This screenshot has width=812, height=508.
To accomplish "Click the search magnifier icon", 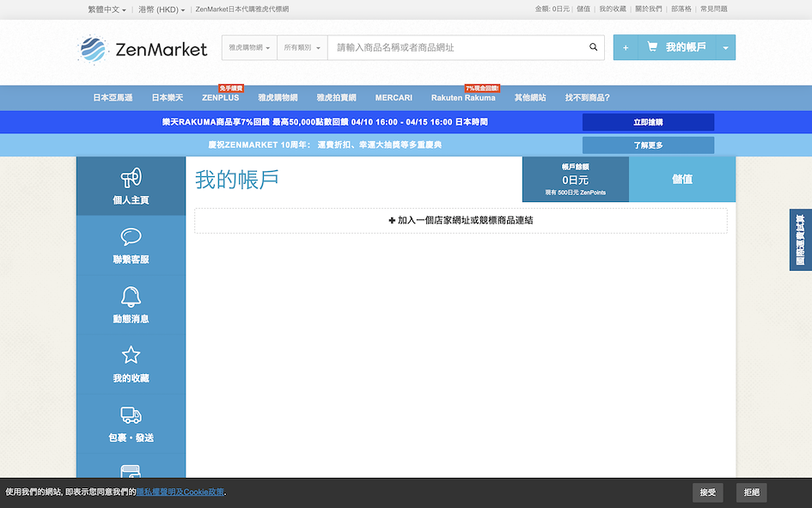I will (594, 47).
